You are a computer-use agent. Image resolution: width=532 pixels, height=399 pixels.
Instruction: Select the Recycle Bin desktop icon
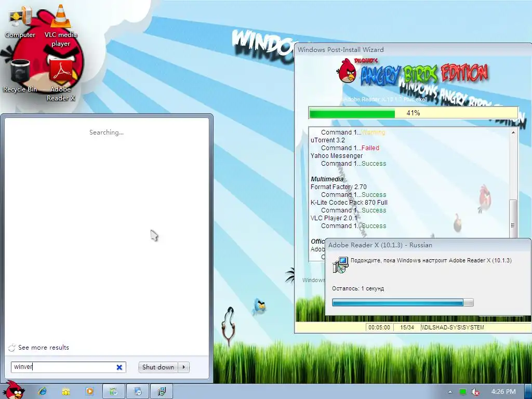point(20,75)
